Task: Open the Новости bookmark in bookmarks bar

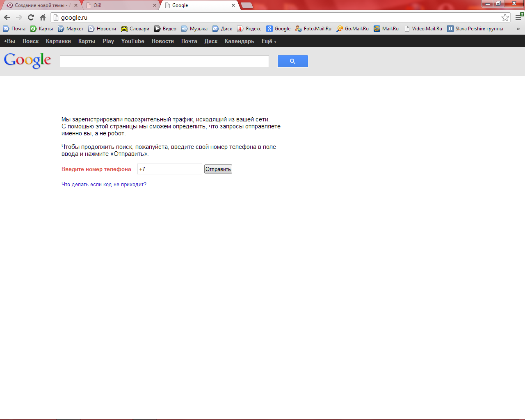Action: tap(102, 29)
